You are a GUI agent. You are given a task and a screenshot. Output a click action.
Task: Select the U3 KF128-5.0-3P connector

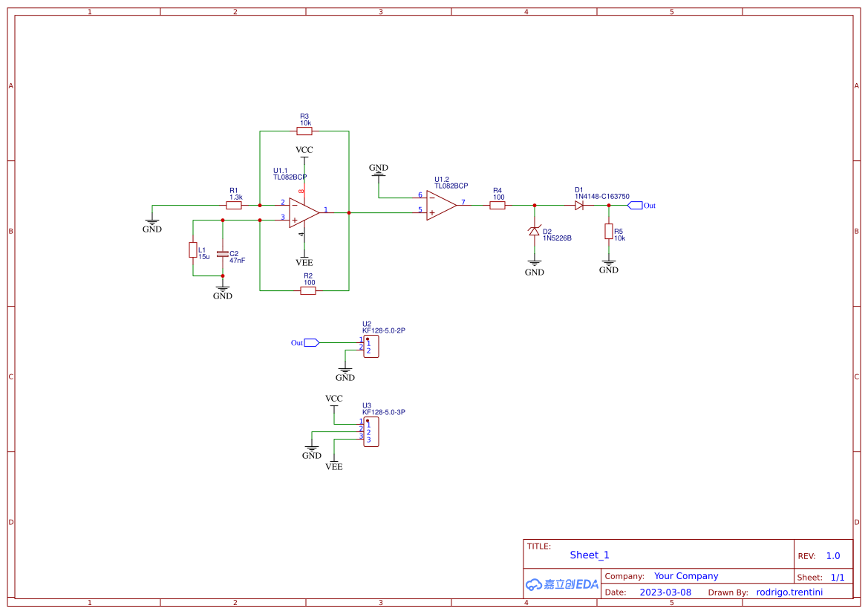(371, 432)
